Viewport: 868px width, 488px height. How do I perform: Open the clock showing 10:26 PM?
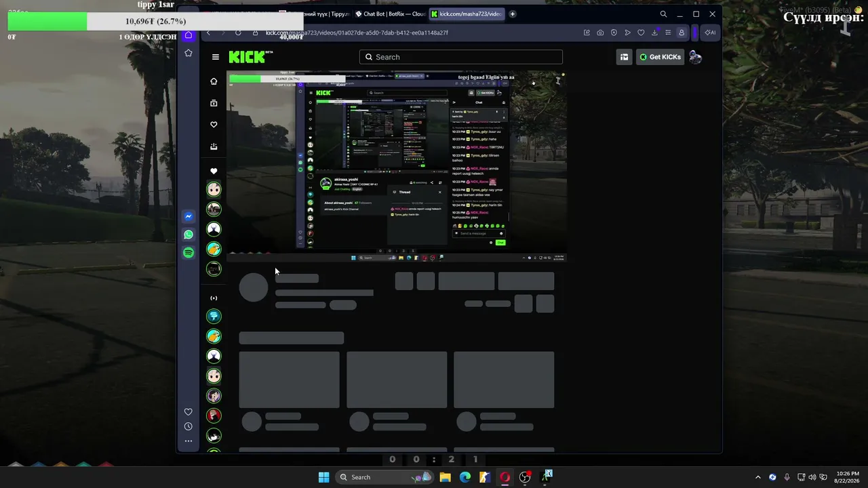click(x=848, y=477)
